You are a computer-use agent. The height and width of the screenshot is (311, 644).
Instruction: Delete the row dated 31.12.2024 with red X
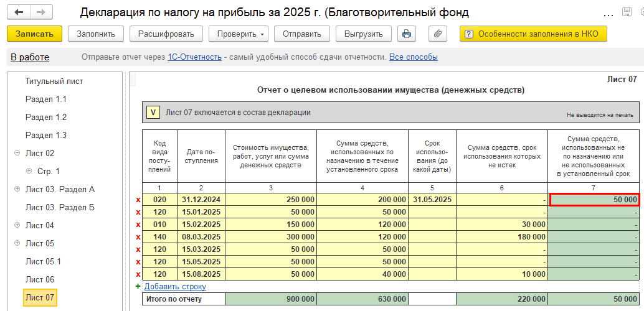[x=138, y=200]
